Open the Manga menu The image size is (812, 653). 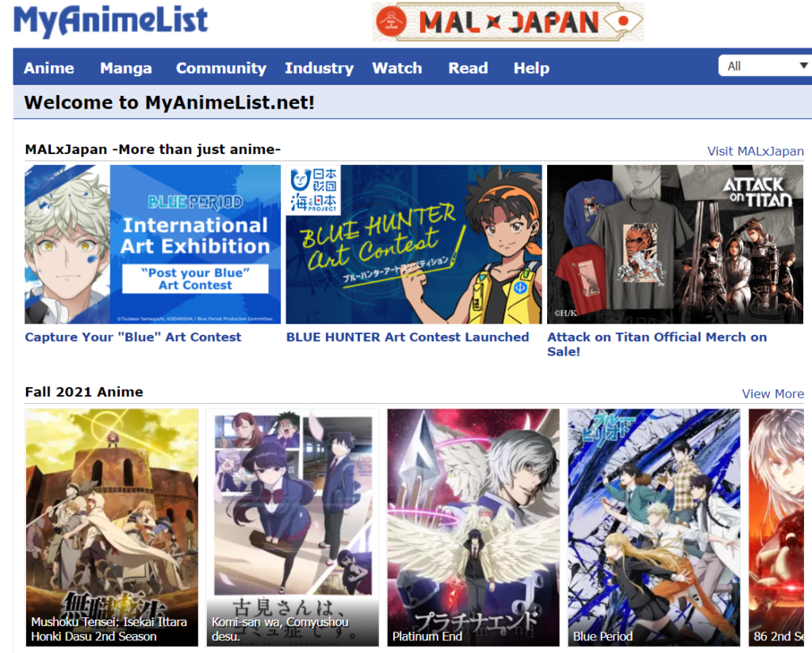(126, 68)
